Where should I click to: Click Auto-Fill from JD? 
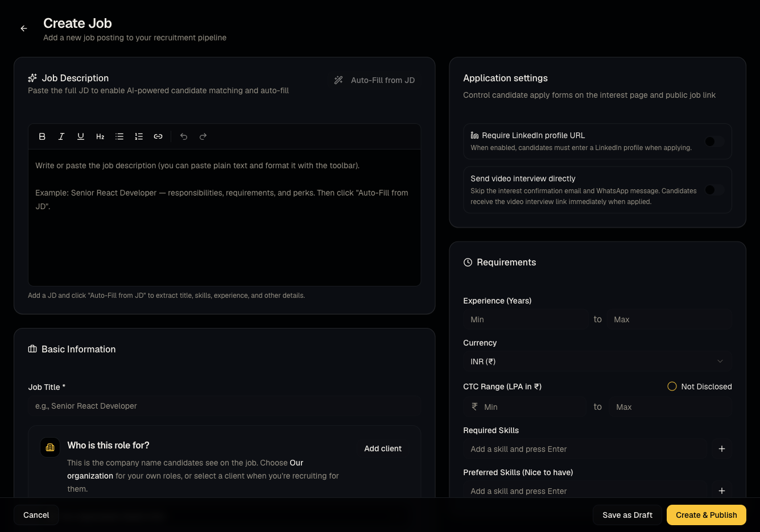(375, 80)
